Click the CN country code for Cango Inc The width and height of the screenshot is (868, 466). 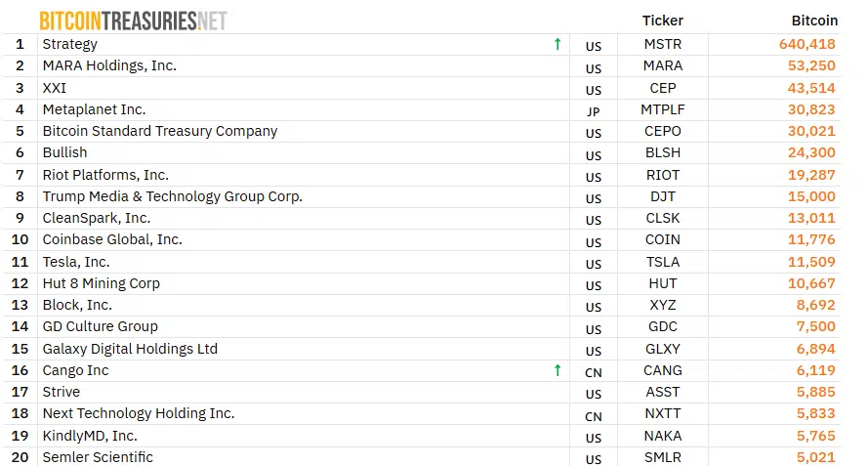[594, 372]
